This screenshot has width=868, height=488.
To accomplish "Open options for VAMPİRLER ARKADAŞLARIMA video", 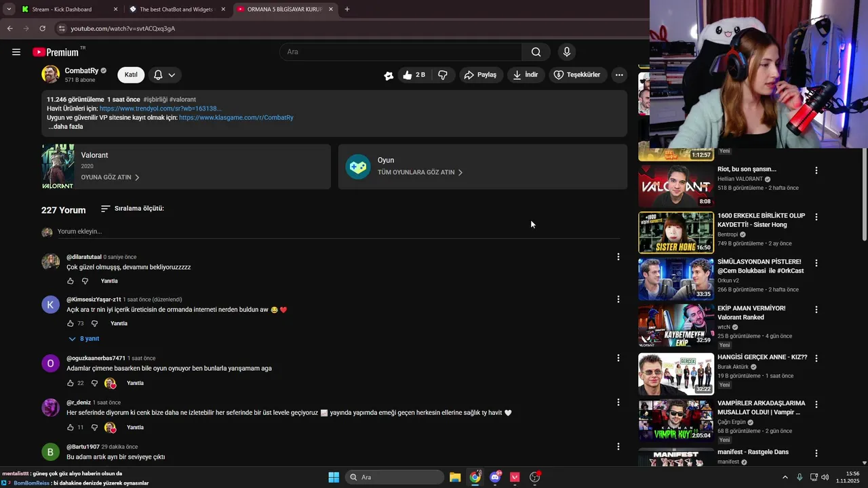I will tap(816, 405).
